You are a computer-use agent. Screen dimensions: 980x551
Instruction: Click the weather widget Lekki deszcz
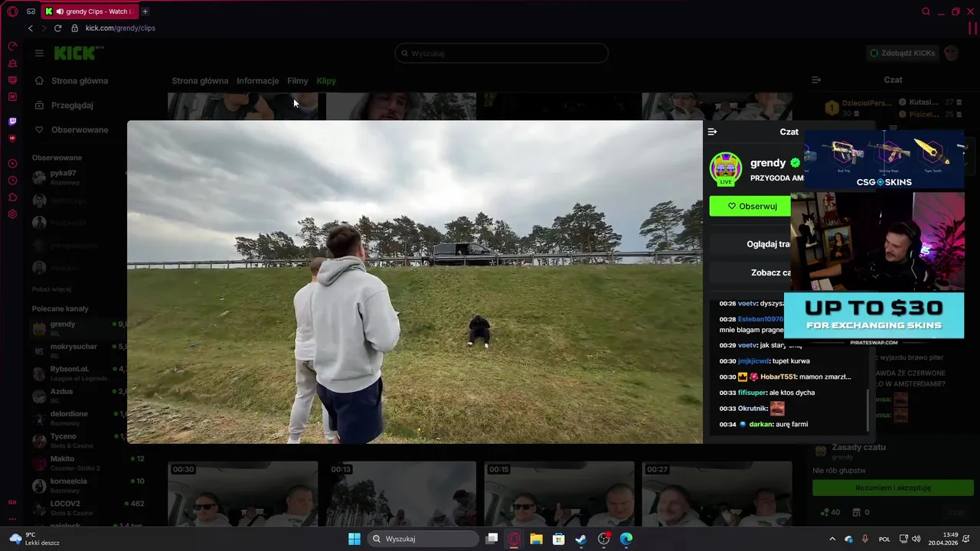35,539
